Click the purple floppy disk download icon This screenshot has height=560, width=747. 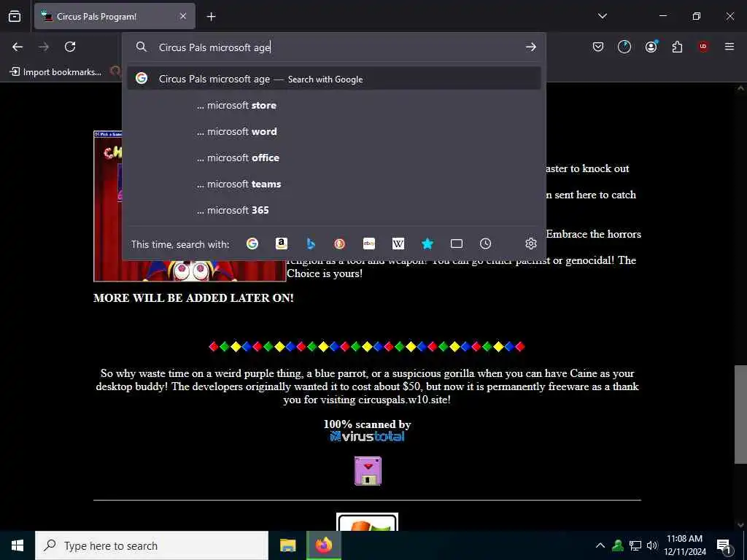coord(368,471)
